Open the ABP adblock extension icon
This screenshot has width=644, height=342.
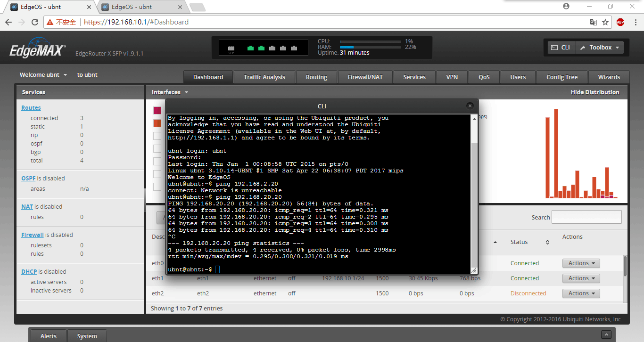[x=620, y=22]
